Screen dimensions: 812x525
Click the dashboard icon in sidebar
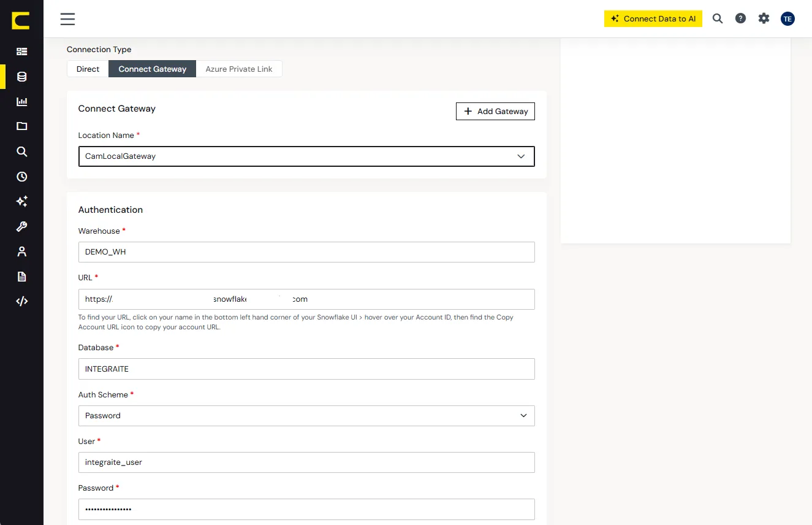(x=22, y=52)
